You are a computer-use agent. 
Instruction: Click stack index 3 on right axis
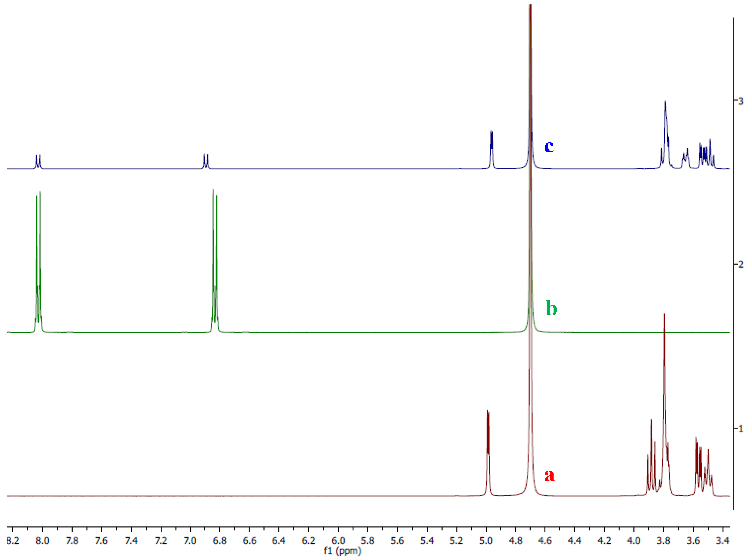coord(741,101)
